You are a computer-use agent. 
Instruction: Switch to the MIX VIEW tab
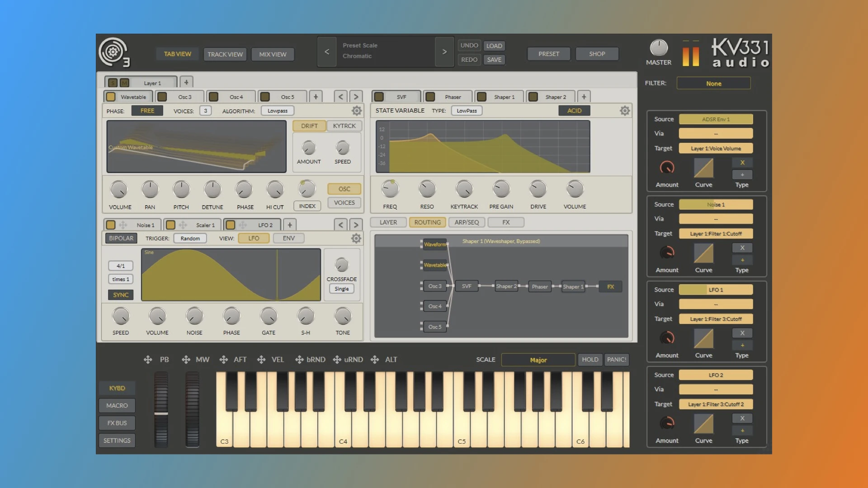[273, 54]
